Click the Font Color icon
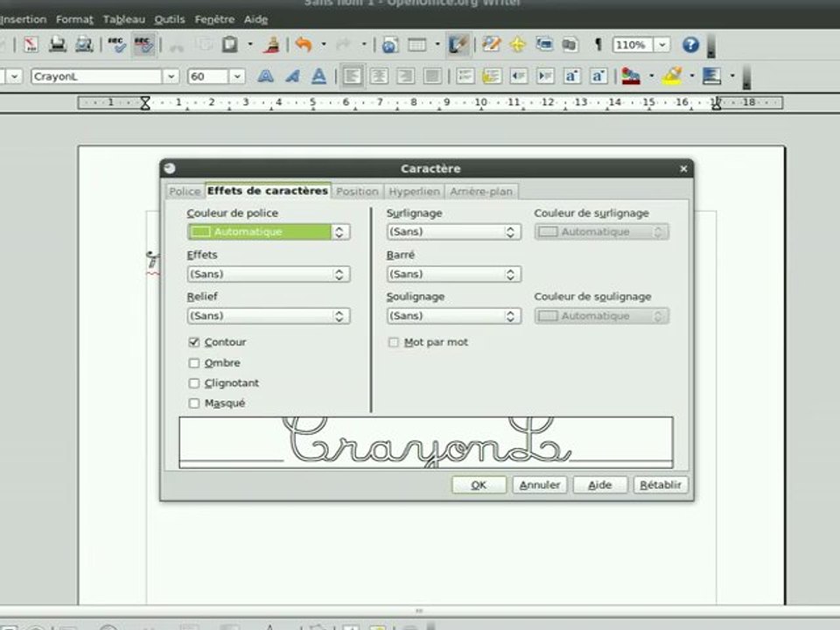This screenshot has width=840, height=630. click(x=631, y=76)
